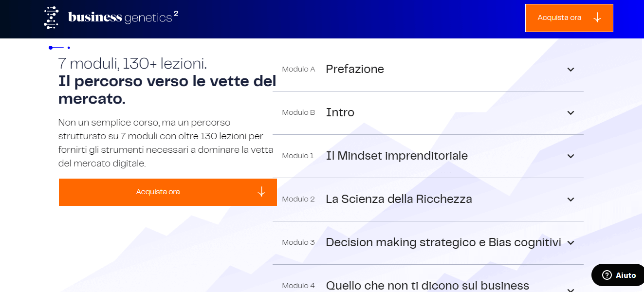Click the wide orange Acquista ora button
Image resolution: width=644 pixels, height=292 pixels.
(x=158, y=192)
